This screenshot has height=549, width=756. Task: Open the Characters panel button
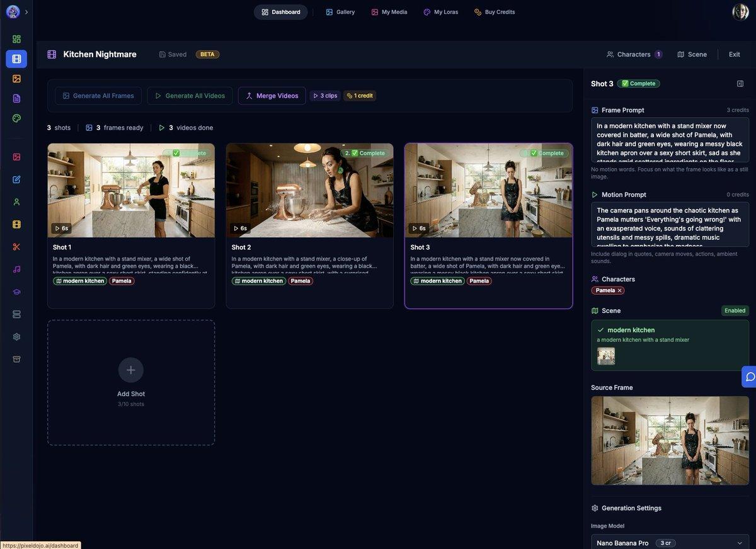pyautogui.click(x=634, y=54)
